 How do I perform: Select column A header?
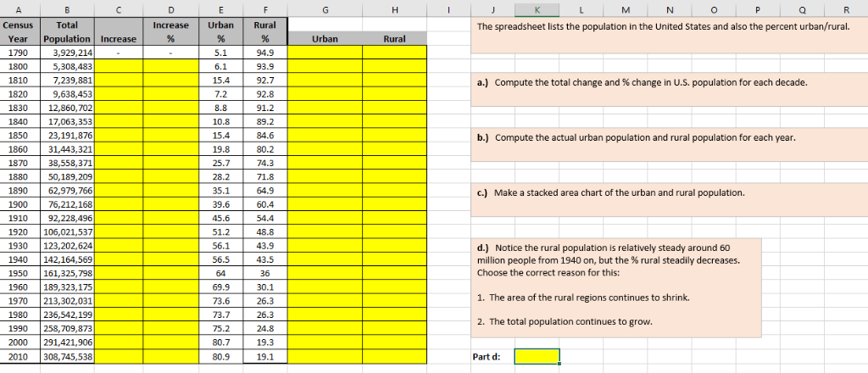20,8
